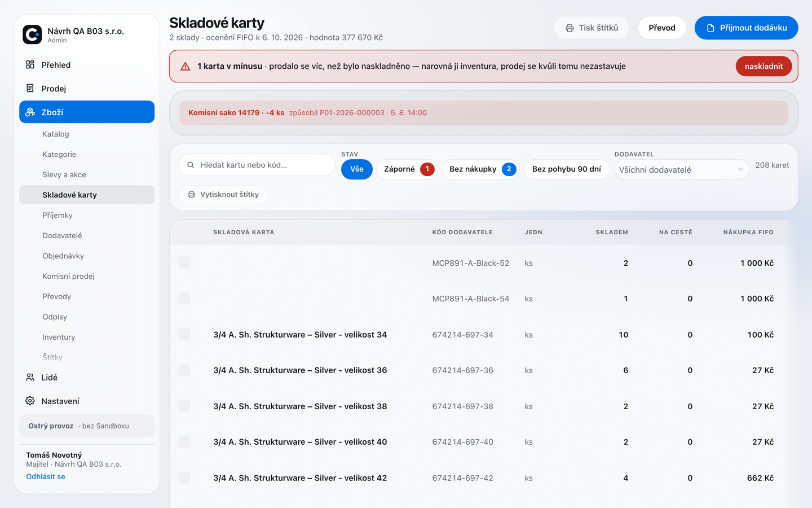
Task: Click the printer icon in Tisk štítků
Action: (570, 28)
